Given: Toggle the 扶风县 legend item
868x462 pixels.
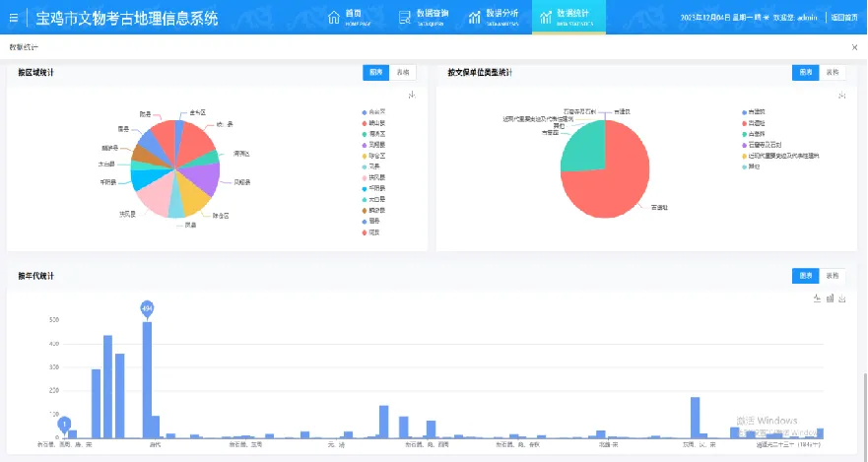Looking at the screenshot, I should tap(375, 177).
